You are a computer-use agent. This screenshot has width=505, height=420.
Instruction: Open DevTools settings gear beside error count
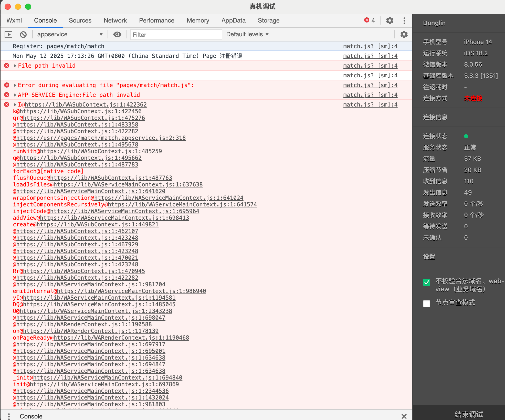(390, 20)
